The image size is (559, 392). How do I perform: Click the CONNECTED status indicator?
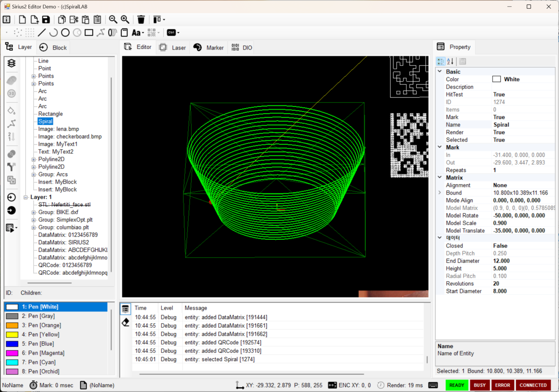(533, 385)
